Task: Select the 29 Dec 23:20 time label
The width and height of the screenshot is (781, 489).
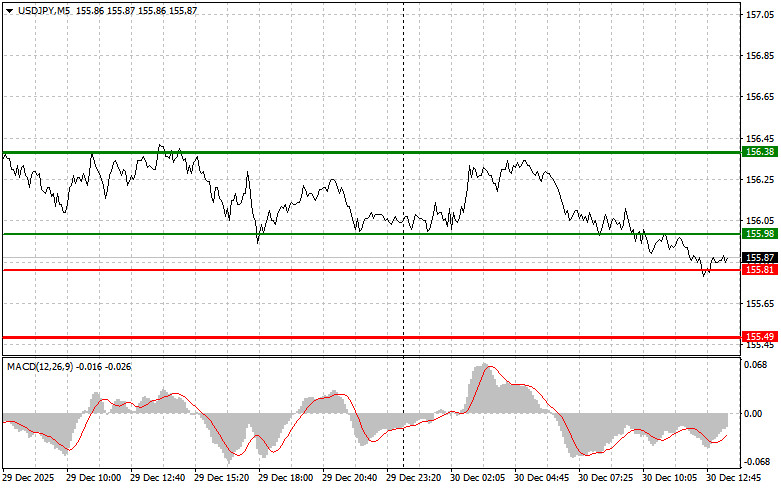Action: coord(413,478)
